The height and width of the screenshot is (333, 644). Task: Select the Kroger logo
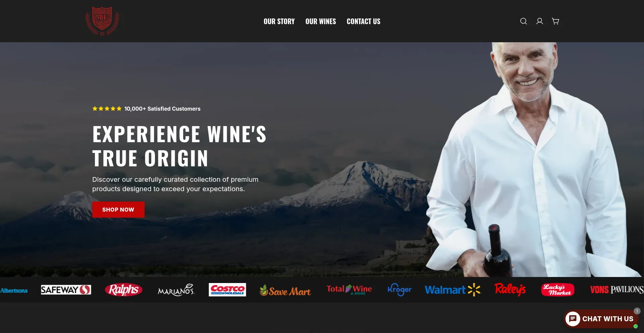coord(399,290)
